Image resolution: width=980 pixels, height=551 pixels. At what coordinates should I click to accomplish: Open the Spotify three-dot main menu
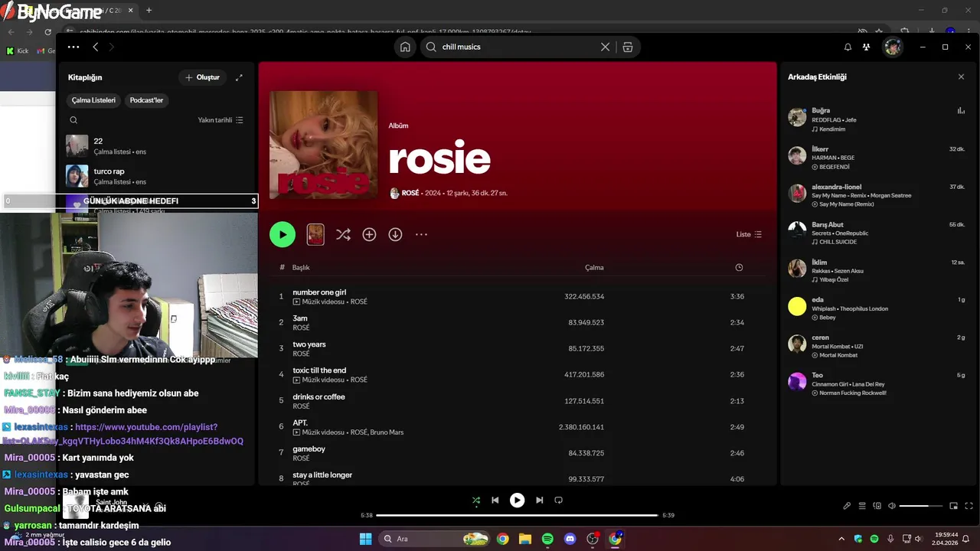pyautogui.click(x=73, y=47)
